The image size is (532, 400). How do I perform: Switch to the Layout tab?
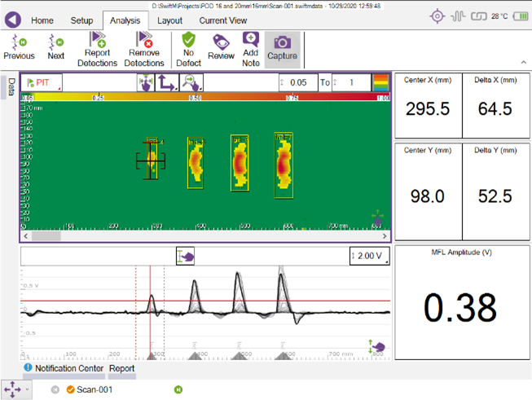click(x=169, y=20)
